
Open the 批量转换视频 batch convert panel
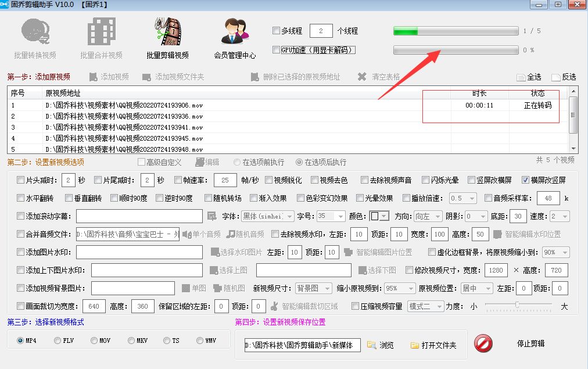[36, 32]
